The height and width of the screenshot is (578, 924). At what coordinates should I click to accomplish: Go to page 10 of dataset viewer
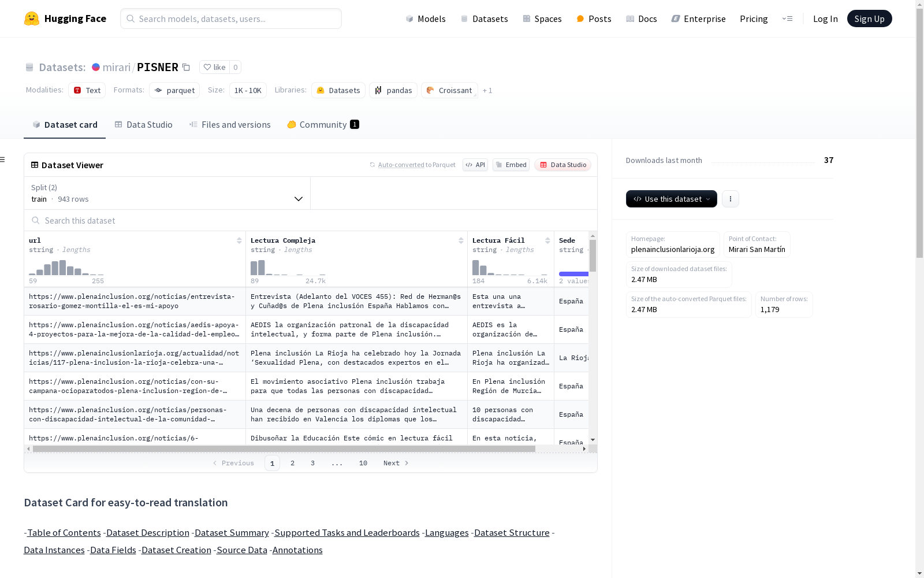tap(363, 463)
